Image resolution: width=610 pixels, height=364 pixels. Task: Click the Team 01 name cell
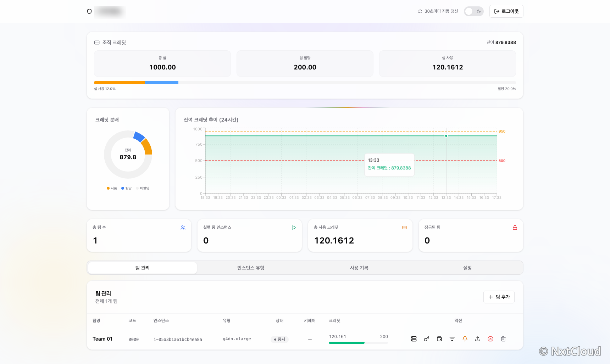(102, 339)
